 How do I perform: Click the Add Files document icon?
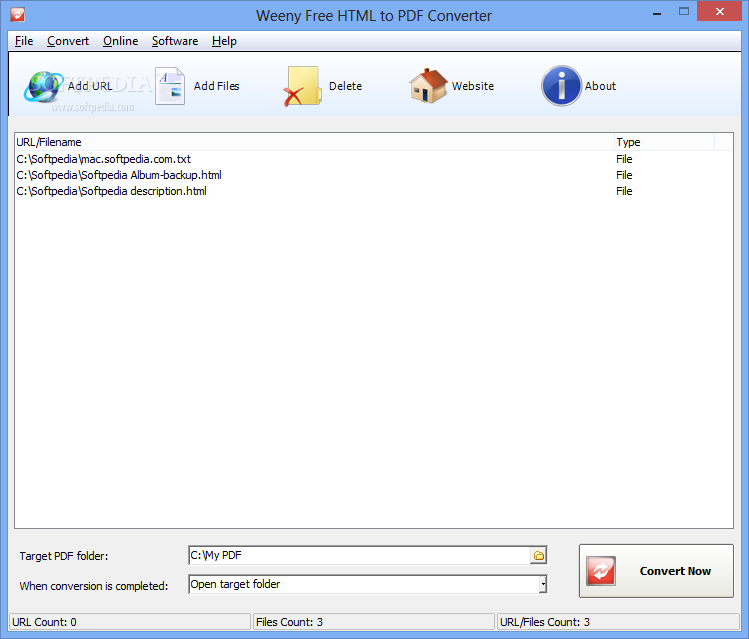pos(171,86)
